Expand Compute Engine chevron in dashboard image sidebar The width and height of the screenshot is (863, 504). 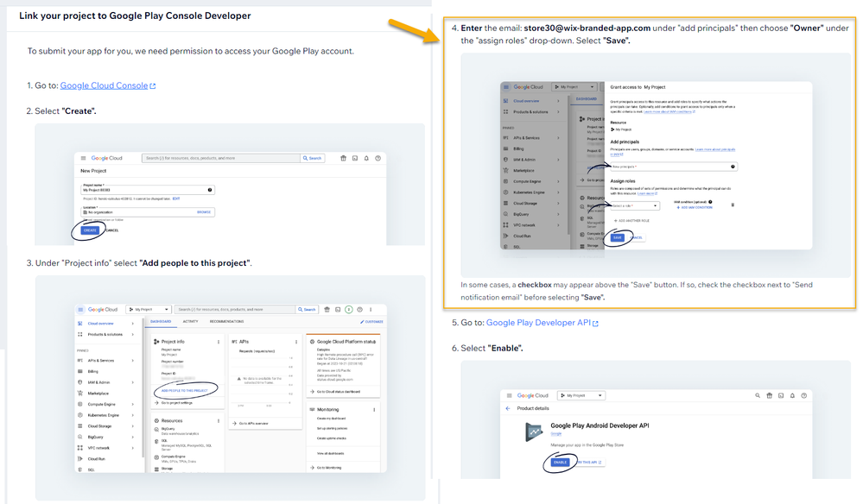[133, 405]
